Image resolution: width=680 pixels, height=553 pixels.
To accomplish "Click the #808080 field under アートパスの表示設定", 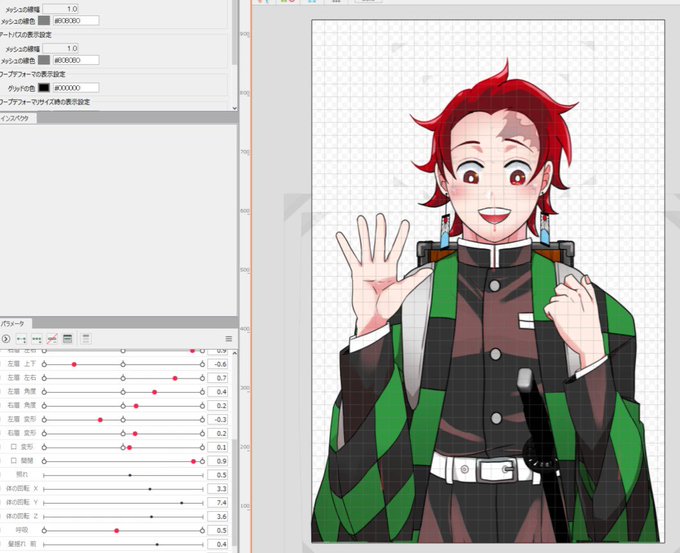I will (x=76, y=60).
